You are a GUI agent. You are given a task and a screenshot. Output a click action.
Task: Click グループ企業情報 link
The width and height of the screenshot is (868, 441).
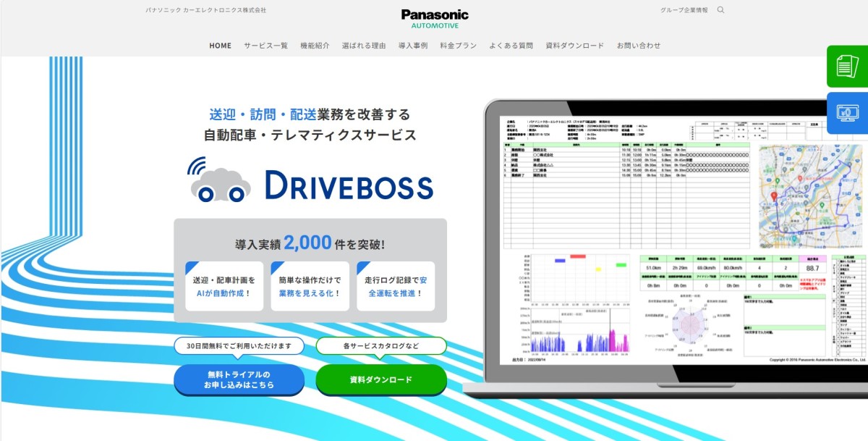pos(684,10)
